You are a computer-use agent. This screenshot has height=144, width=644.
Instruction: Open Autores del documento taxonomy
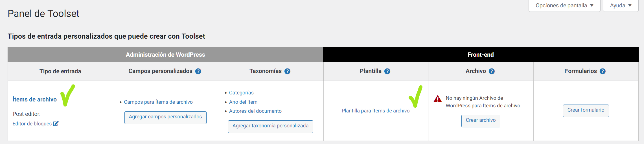(x=255, y=111)
